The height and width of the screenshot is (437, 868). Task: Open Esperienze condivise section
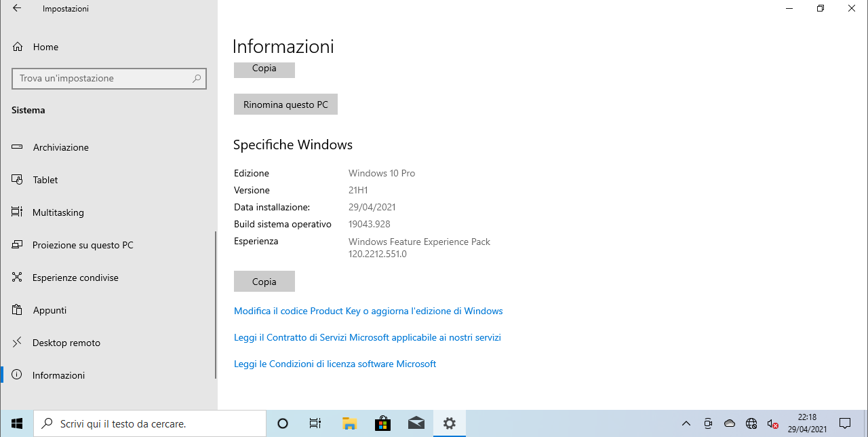tap(108, 278)
